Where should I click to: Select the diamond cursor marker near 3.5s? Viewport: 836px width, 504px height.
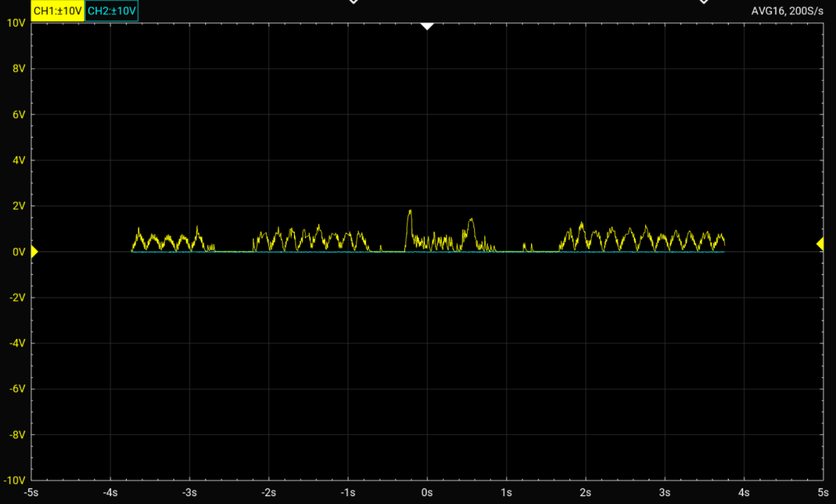704,1
